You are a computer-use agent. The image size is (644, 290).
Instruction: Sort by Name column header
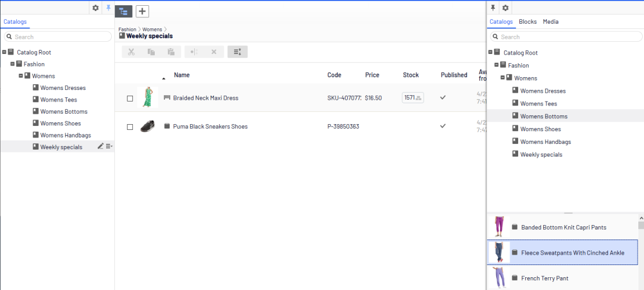(181, 75)
